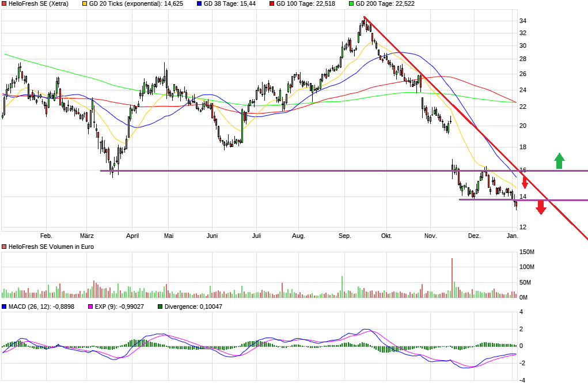
Task: Select the 'GD 100 Tage: 22,518' label
Action: 306,4
